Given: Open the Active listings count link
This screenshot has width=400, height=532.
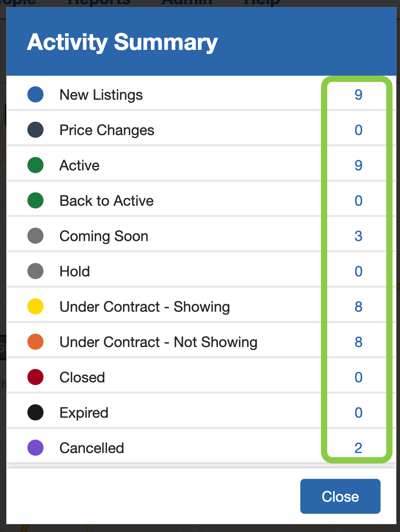Looking at the screenshot, I should coord(358,165).
